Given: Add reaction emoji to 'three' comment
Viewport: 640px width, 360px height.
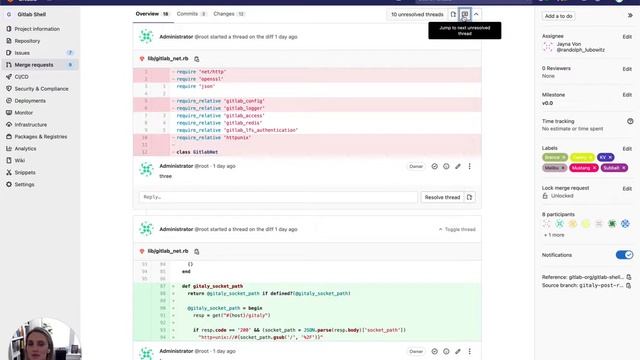Looking at the screenshot, I should point(446,166).
